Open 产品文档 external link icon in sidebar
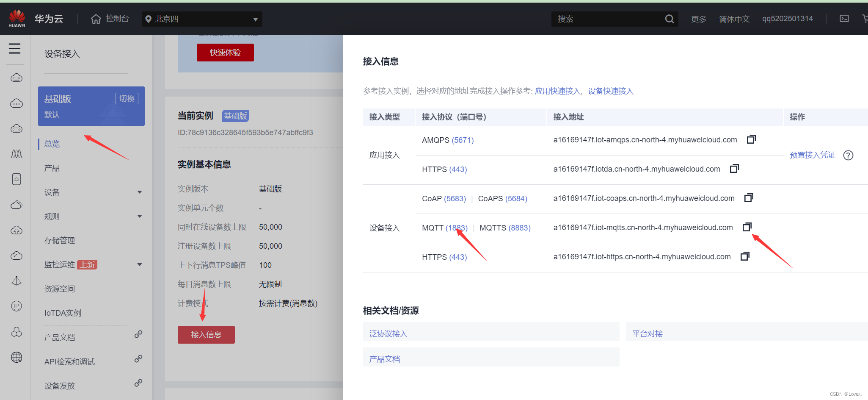The image size is (868, 400). click(x=138, y=334)
